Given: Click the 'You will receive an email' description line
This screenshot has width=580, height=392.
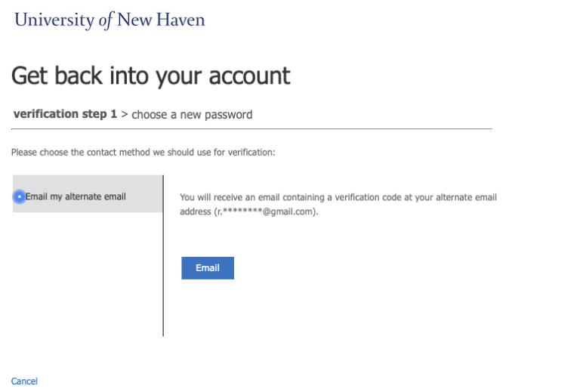Looking at the screenshot, I should tap(338, 197).
